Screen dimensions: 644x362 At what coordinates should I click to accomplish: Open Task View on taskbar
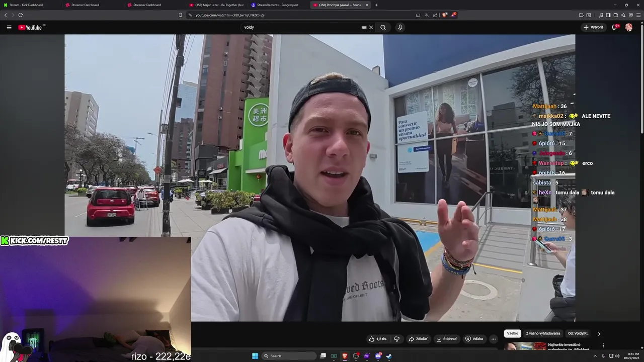(323, 356)
